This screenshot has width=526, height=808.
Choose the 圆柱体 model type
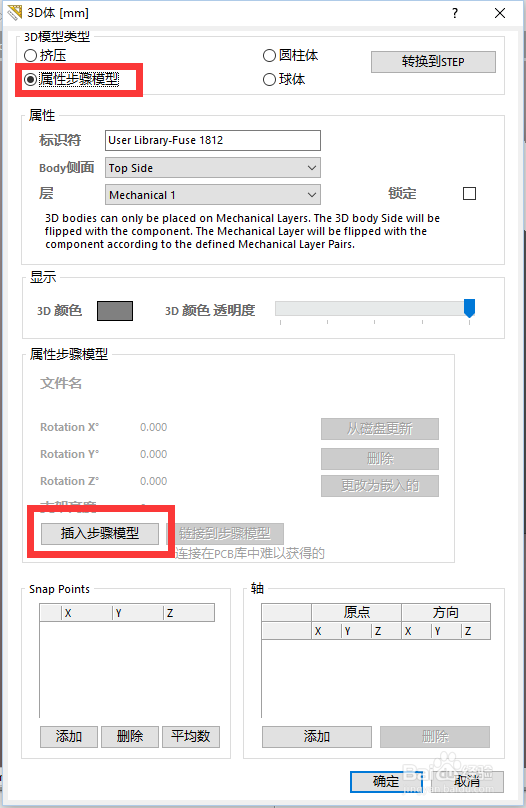[x=269, y=55]
